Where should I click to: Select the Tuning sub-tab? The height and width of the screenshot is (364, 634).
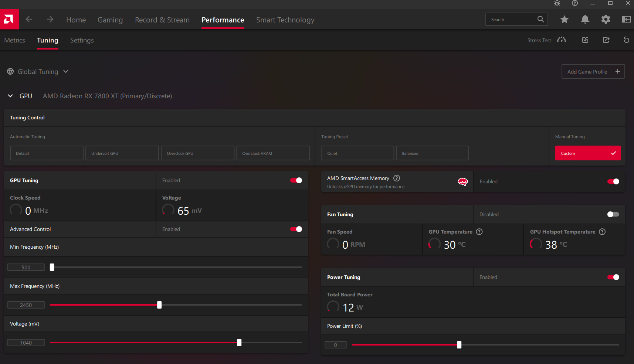(x=48, y=40)
